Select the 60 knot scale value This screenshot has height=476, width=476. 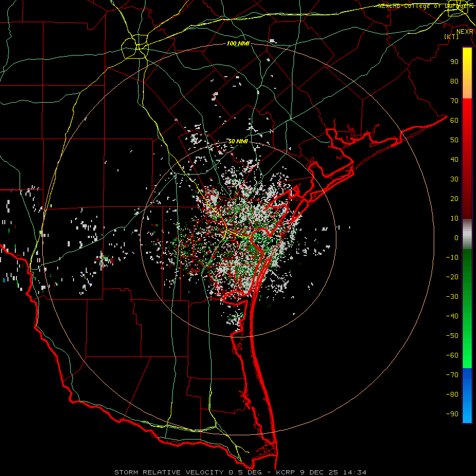(454, 120)
